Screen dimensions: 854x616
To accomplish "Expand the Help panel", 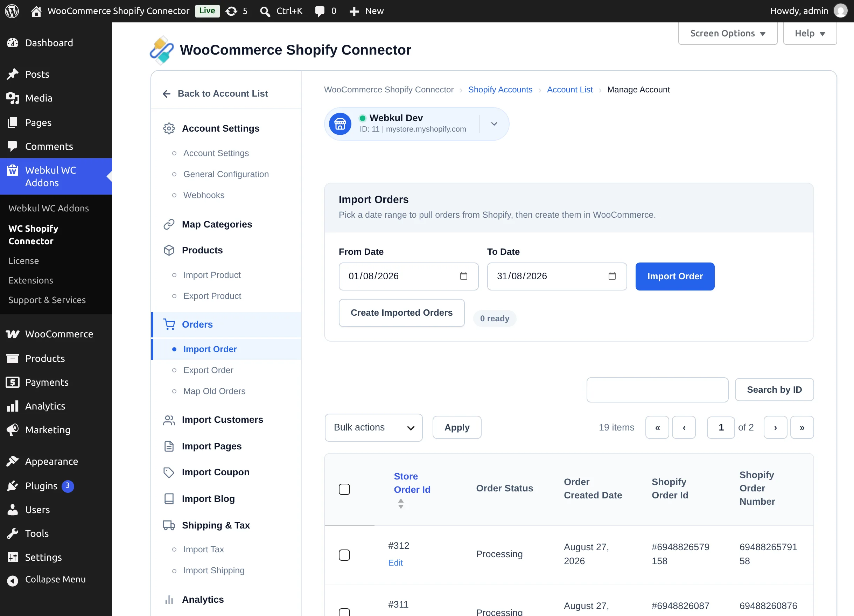I will point(810,34).
